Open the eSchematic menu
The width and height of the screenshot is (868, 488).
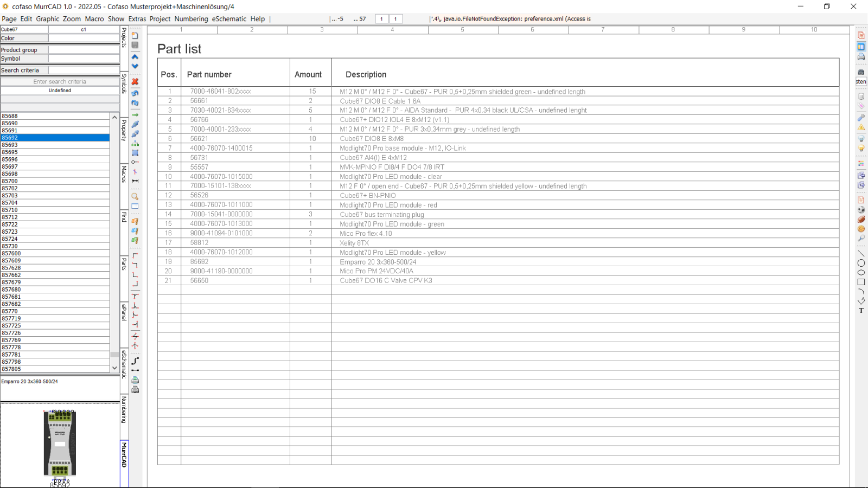coord(229,19)
